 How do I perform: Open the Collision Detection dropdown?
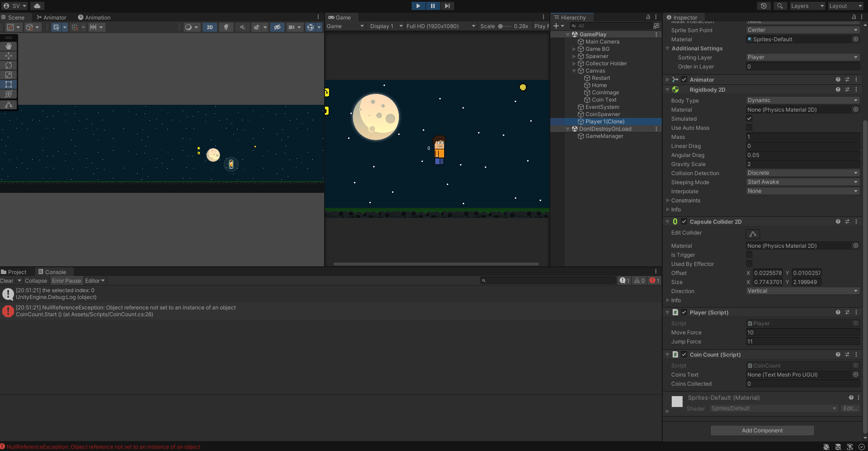(x=802, y=173)
